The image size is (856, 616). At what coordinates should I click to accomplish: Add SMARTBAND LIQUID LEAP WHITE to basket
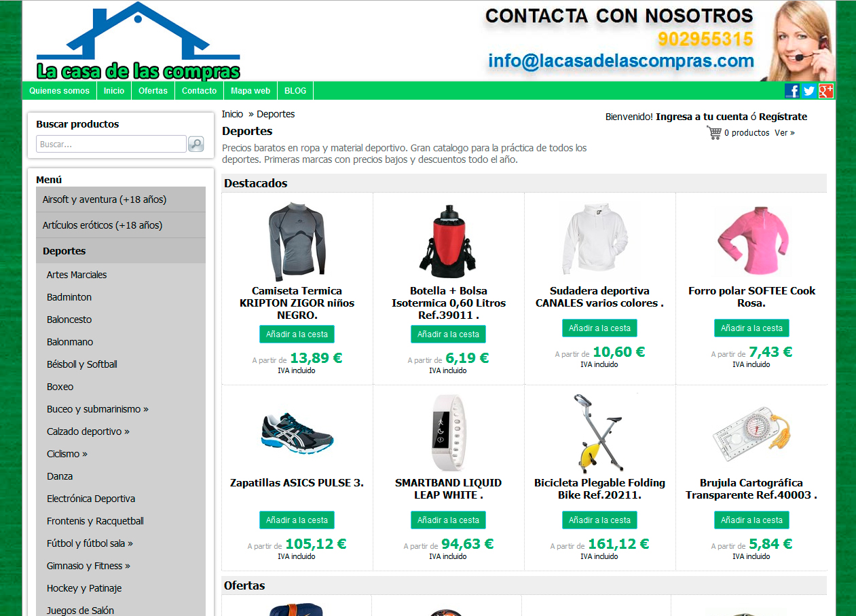[x=448, y=520]
